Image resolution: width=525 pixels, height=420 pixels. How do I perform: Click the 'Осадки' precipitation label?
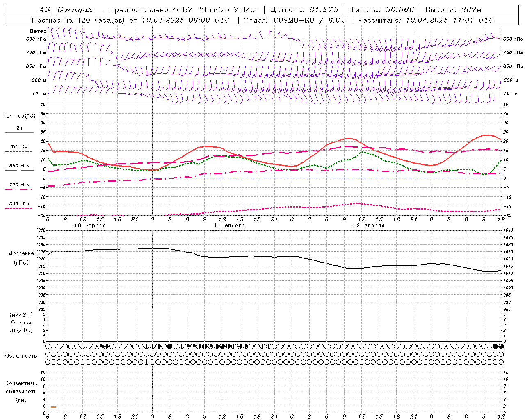click(21, 322)
